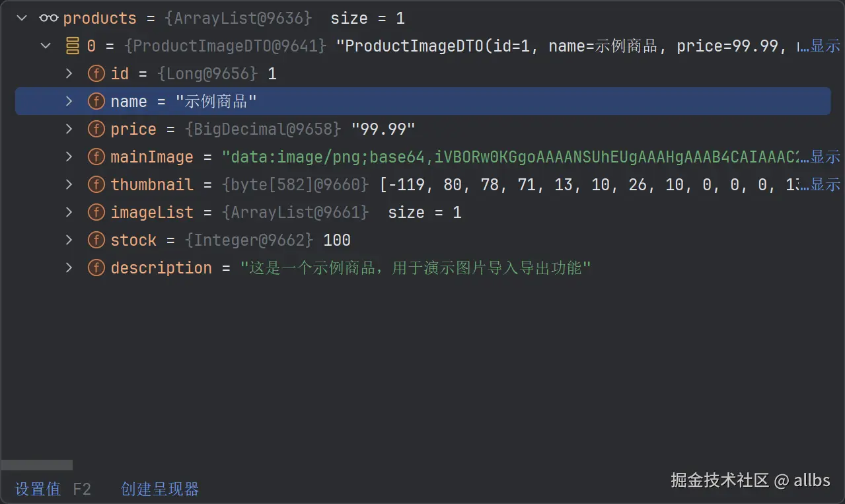This screenshot has height=504, width=845.
Task: Click the field icon beside description
Action: [96, 268]
